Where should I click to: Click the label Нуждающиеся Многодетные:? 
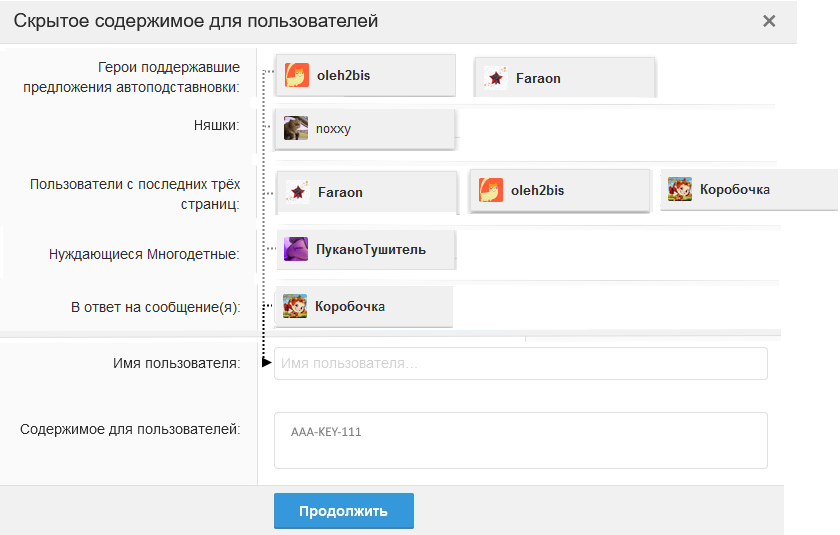tap(144, 254)
